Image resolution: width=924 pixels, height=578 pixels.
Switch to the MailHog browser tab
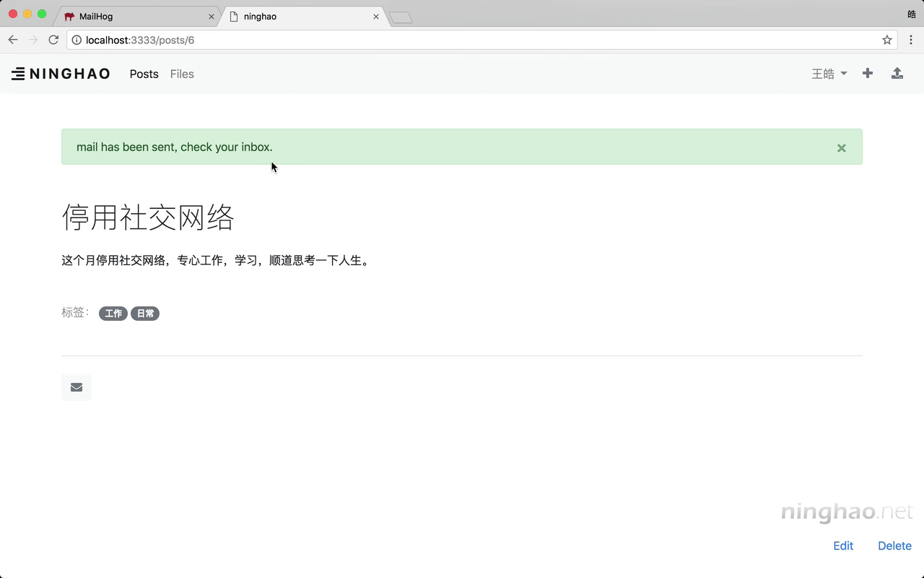click(x=130, y=16)
